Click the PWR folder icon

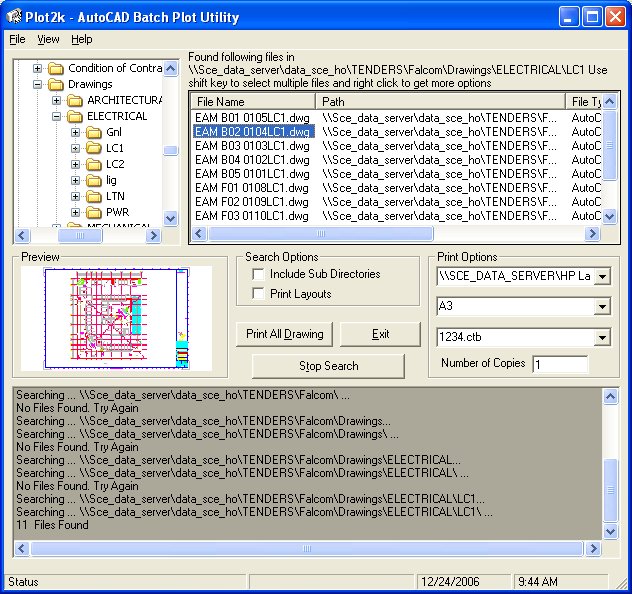[x=94, y=212]
